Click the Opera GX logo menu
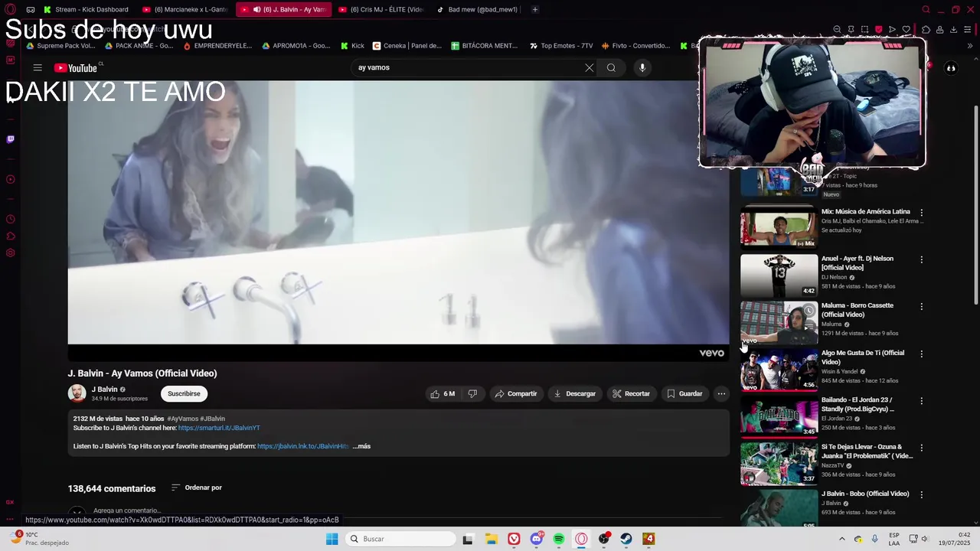The width and height of the screenshot is (980, 551). coord(10,9)
